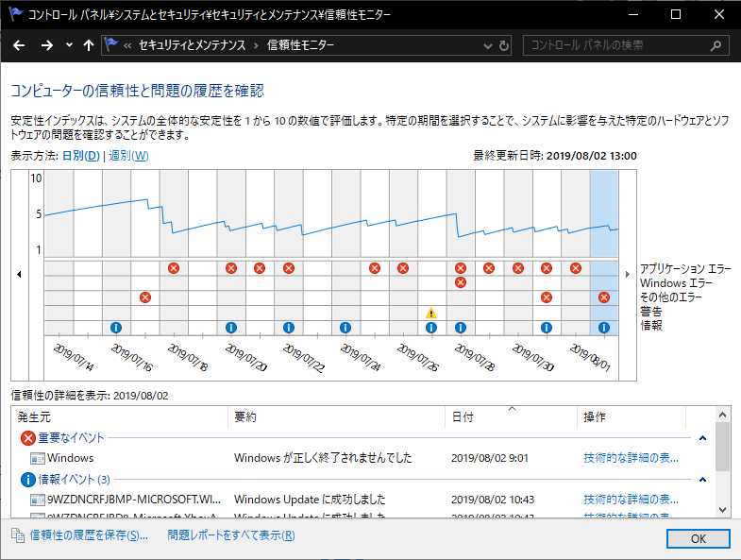The image size is (741, 560).
Task: Click the Back navigation arrow
Action: (x=21, y=45)
